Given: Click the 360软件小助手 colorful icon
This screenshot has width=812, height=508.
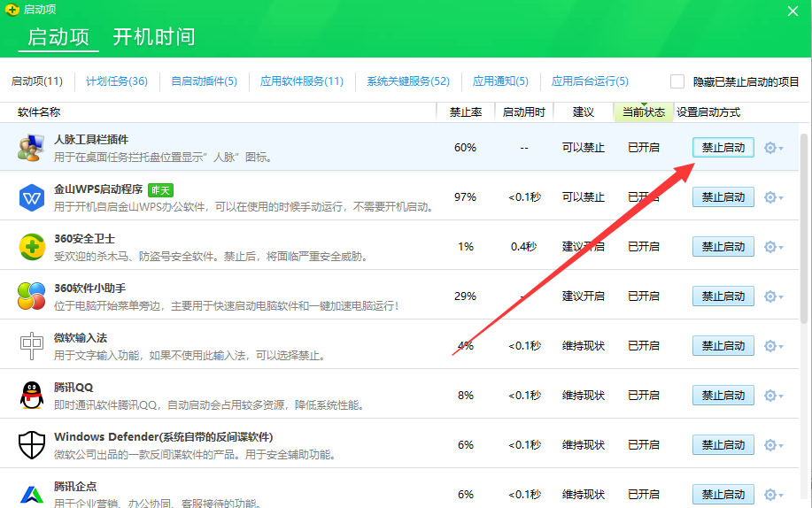Looking at the screenshot, I should coord(32,296).
